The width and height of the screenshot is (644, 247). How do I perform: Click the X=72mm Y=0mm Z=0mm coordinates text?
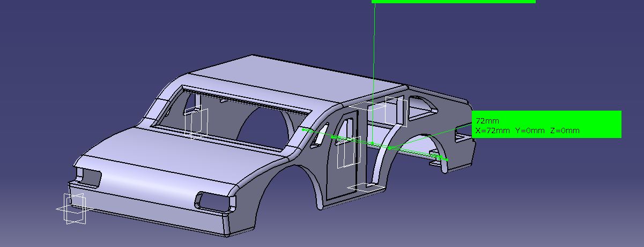528,130
